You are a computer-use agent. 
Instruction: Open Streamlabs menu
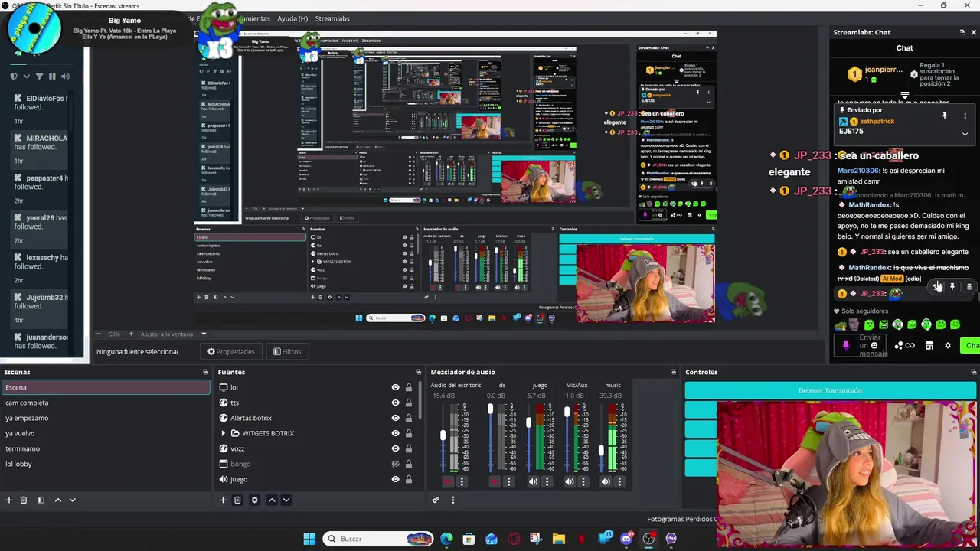[332, 18]
